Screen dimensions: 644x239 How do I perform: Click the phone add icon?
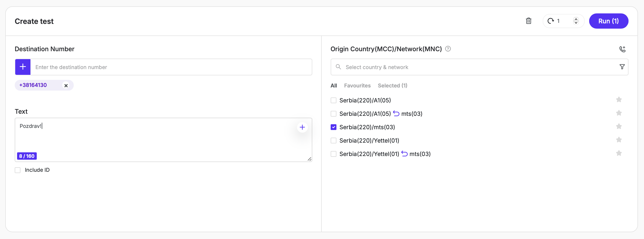coord(622,49)
